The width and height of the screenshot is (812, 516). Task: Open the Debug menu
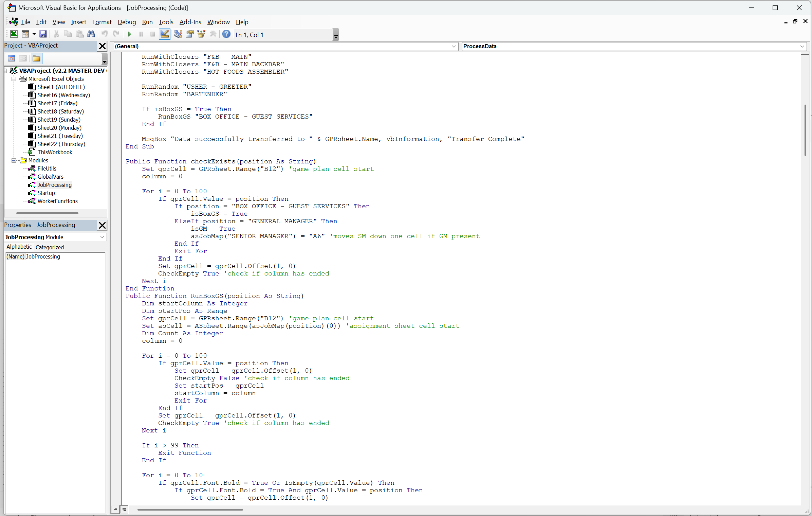click(x=127, y=22)
